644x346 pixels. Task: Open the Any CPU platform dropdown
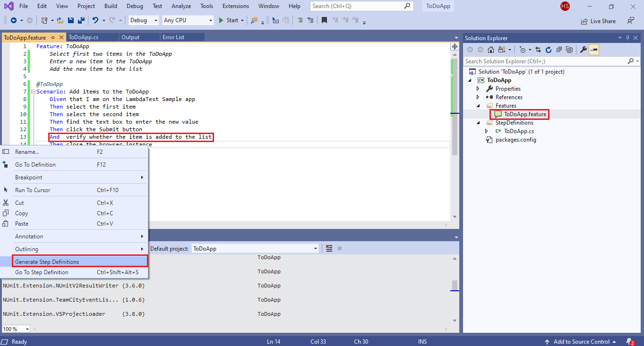188,20
